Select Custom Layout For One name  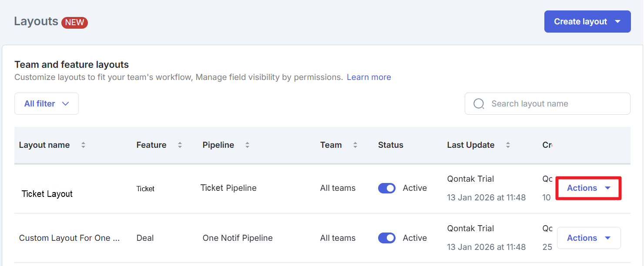click(x=70, y=238)
